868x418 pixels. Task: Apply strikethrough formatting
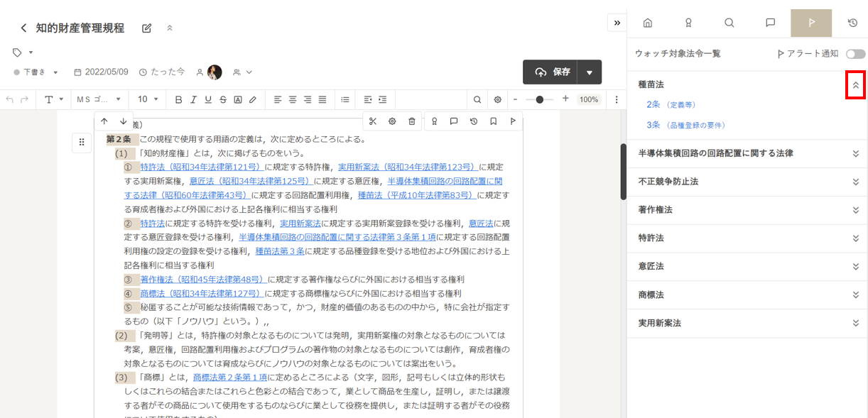point(223,99)
